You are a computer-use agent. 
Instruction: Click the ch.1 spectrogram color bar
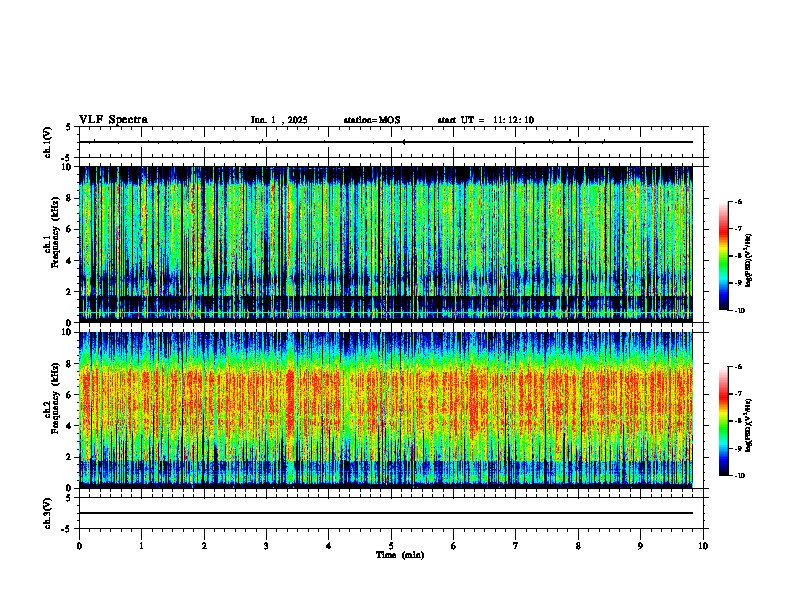pyautogui.click(x=723, y=256)
